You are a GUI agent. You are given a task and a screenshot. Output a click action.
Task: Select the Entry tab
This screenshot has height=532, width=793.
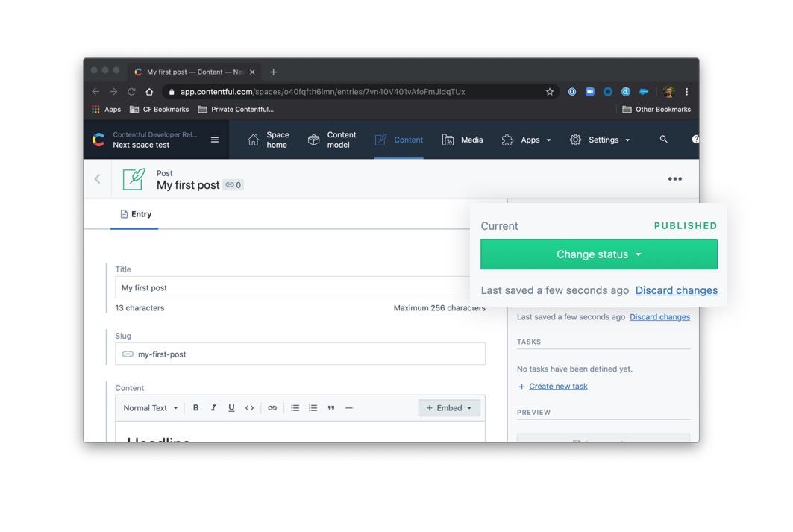click(136, 214)
